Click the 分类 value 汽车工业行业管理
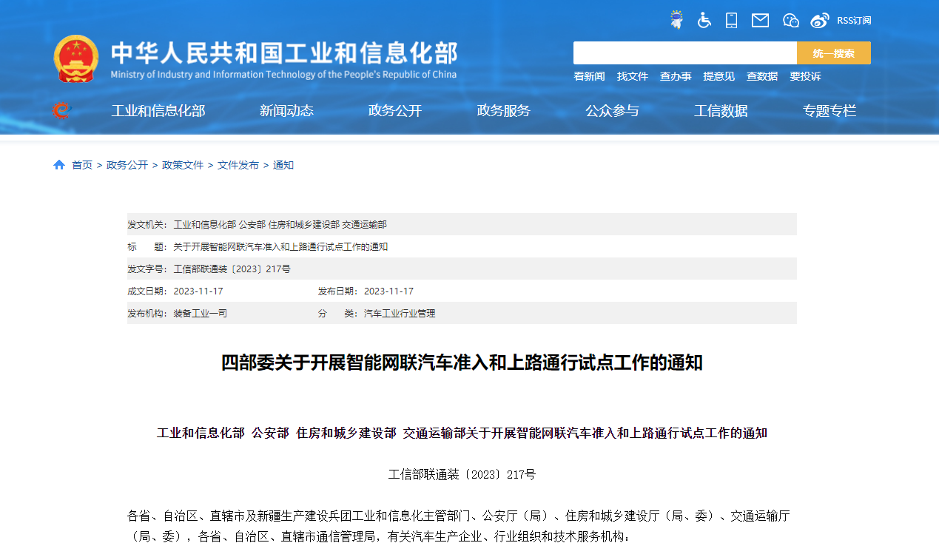The image size is (939, 560). 400,313
